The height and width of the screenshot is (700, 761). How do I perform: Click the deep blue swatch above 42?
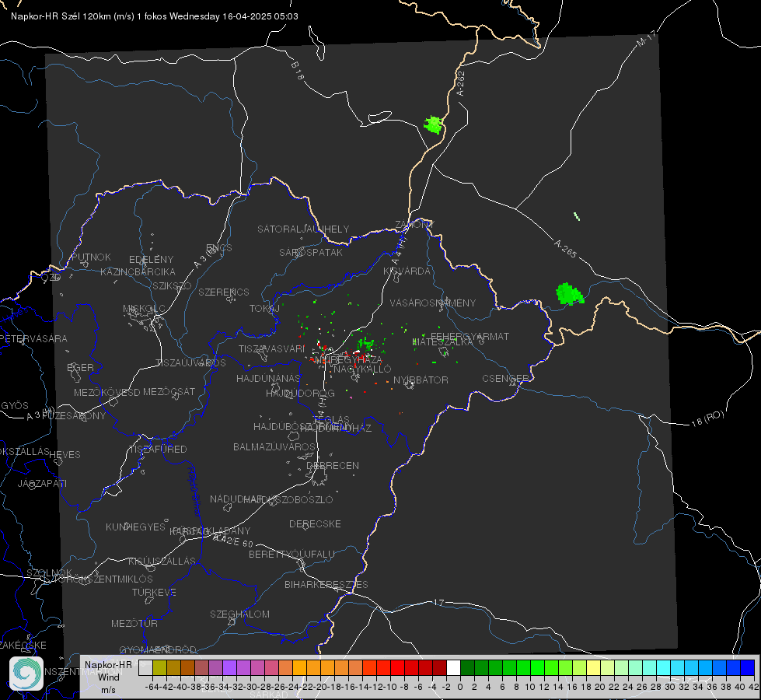point(748,667)
